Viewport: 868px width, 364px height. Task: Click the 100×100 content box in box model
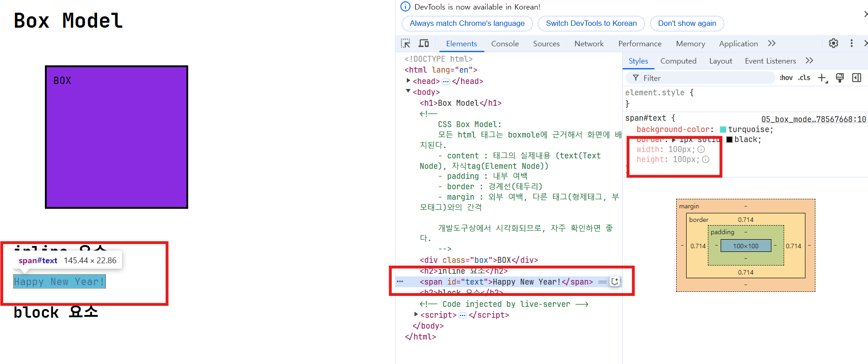746,246
